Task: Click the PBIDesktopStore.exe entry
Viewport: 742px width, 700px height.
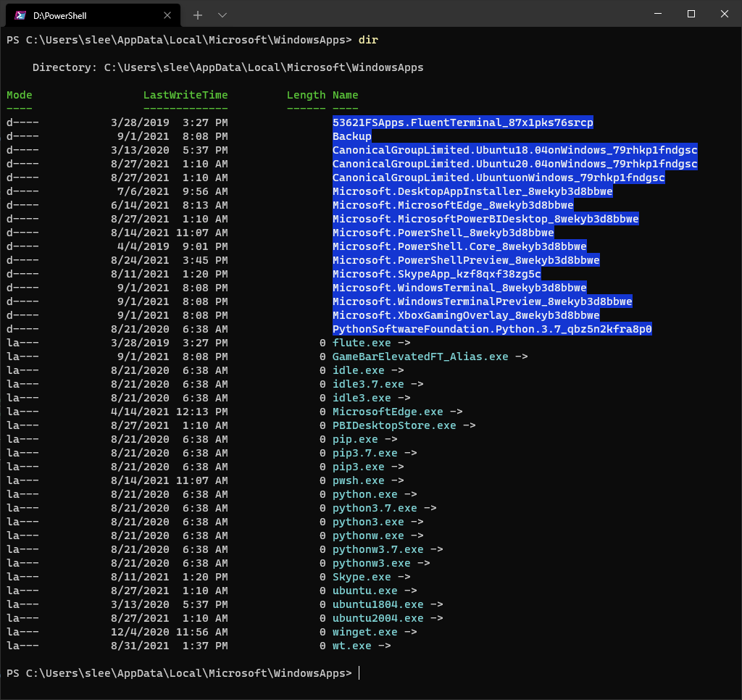Action: (x=394, y=425)
